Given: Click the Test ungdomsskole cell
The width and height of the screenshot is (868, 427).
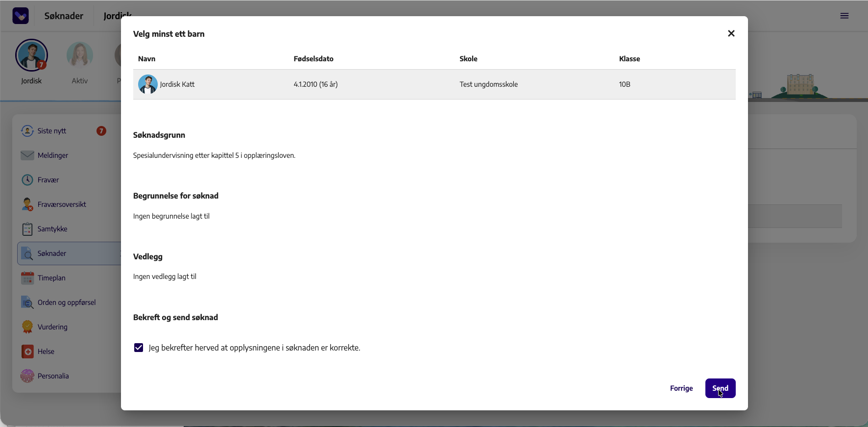Looking at the screenshot, I should tap(488, 84).
